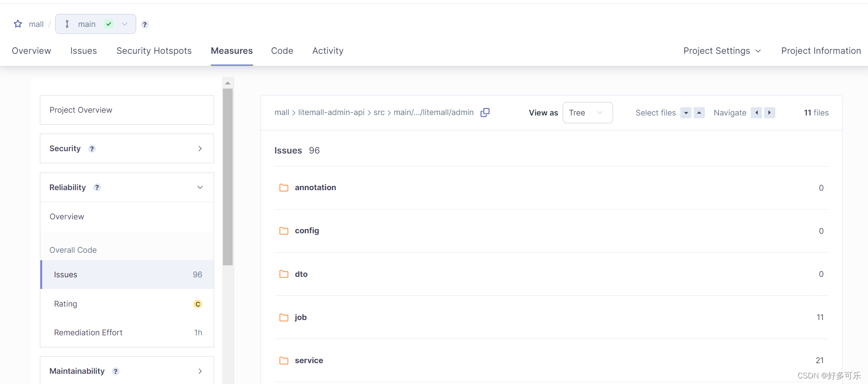Open the Project Settings dropdown menu

pyautogui.click(x=722, y=51)
